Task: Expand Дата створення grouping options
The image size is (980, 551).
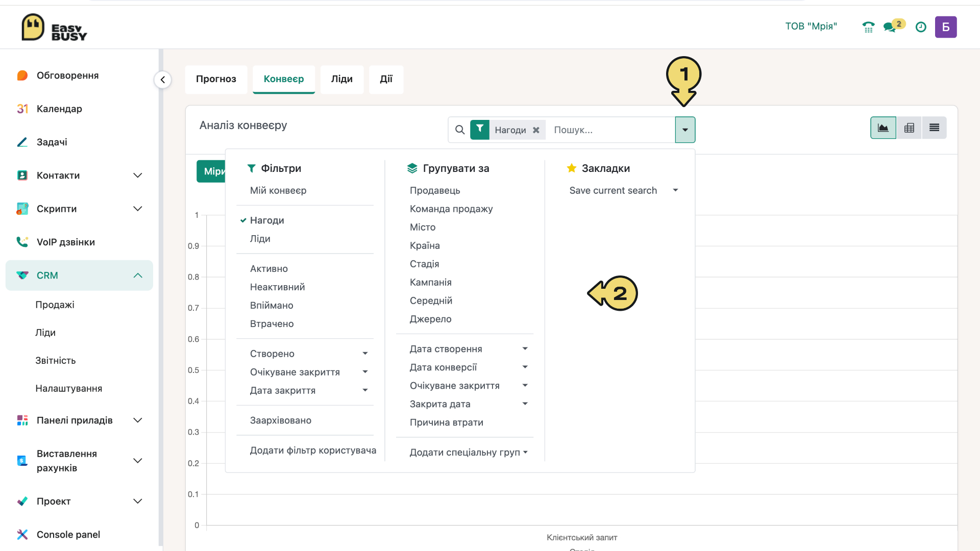Action: 468,349
